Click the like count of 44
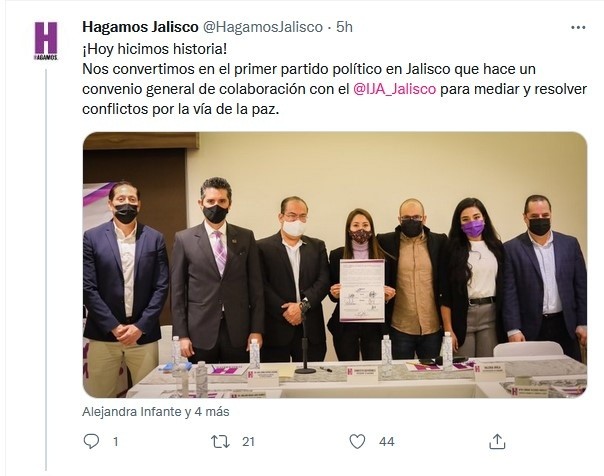The width and height of the screenshot is (604, 476). coord(386,441)
